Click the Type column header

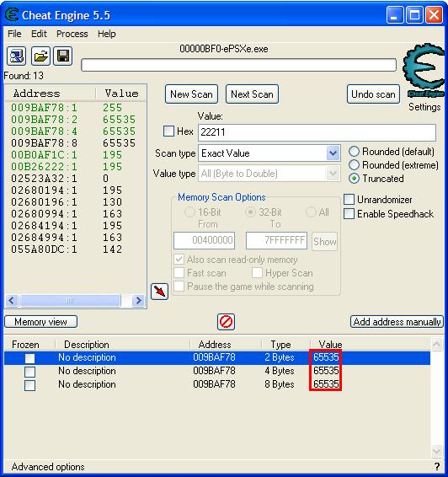[280, 345]
